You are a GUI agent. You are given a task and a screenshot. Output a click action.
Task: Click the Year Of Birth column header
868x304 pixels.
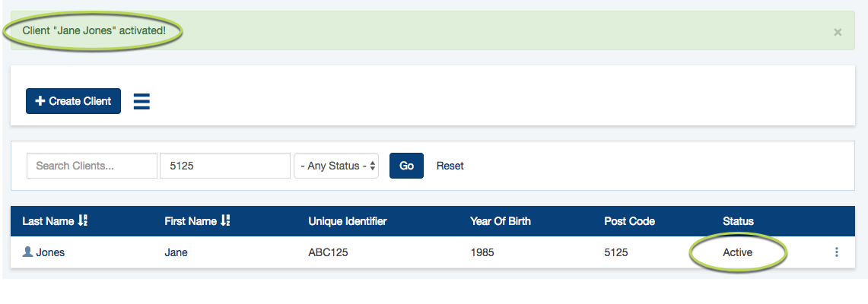pos(501,221)
